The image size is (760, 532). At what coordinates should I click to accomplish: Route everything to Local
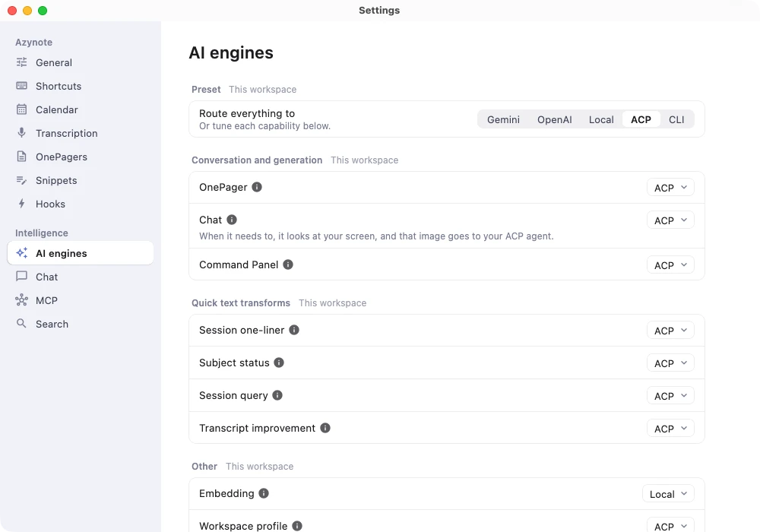pyautogui.click(x=601, y=119)
